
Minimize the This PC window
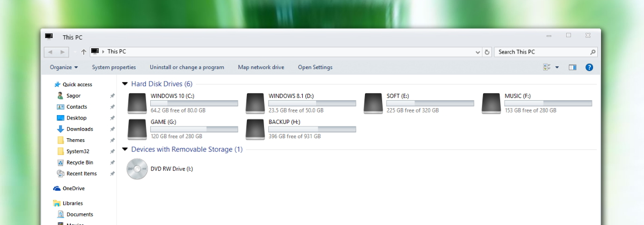tap(548, 35)
